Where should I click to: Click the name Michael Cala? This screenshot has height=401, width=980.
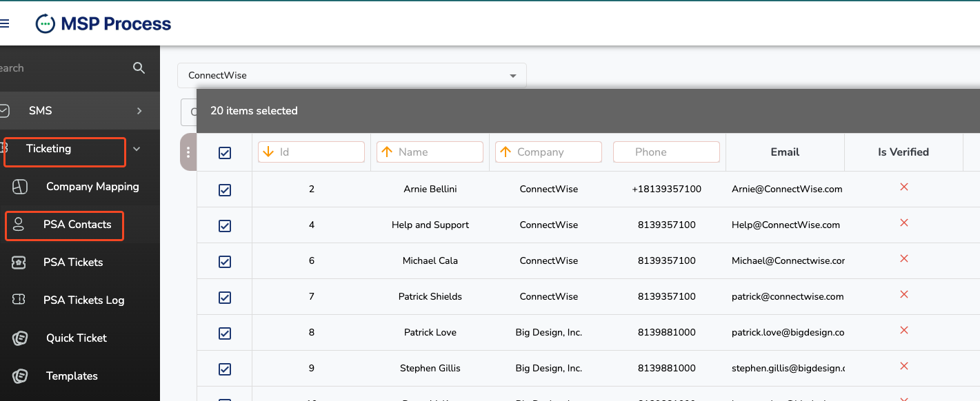[430, 260]
